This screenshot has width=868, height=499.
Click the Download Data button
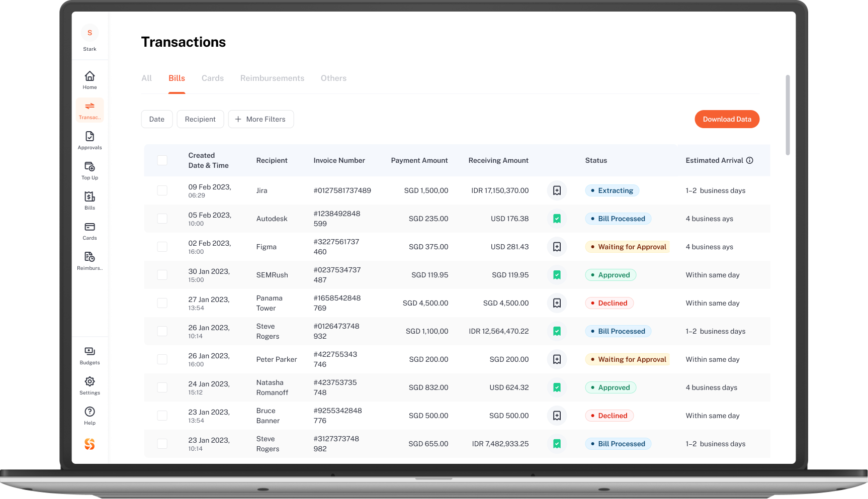pos(727,119)
